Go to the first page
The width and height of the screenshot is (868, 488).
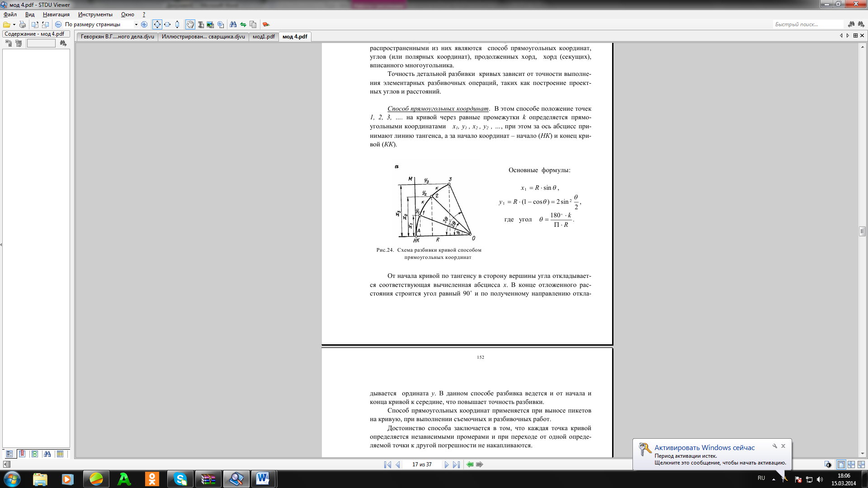387,465
